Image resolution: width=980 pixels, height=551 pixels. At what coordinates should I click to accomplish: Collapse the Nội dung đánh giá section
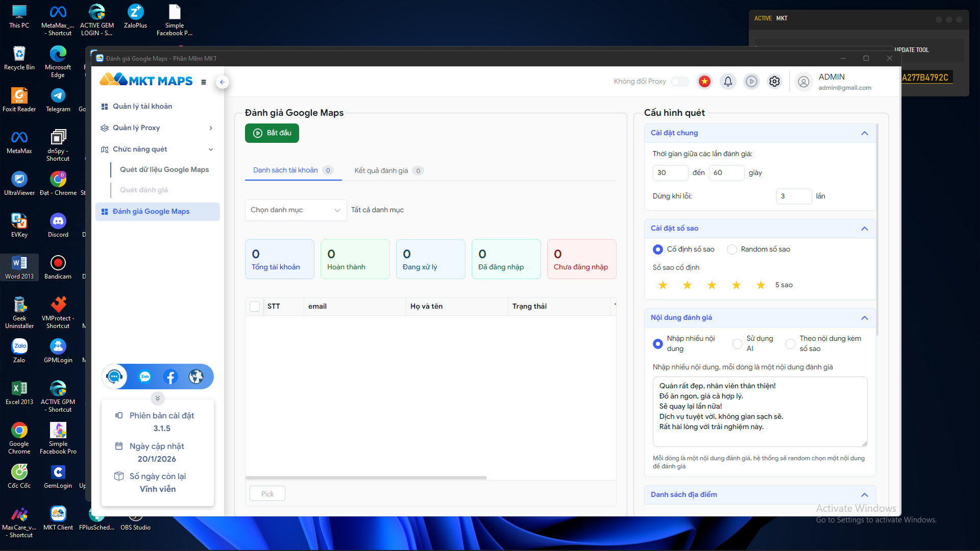(864, 318)
